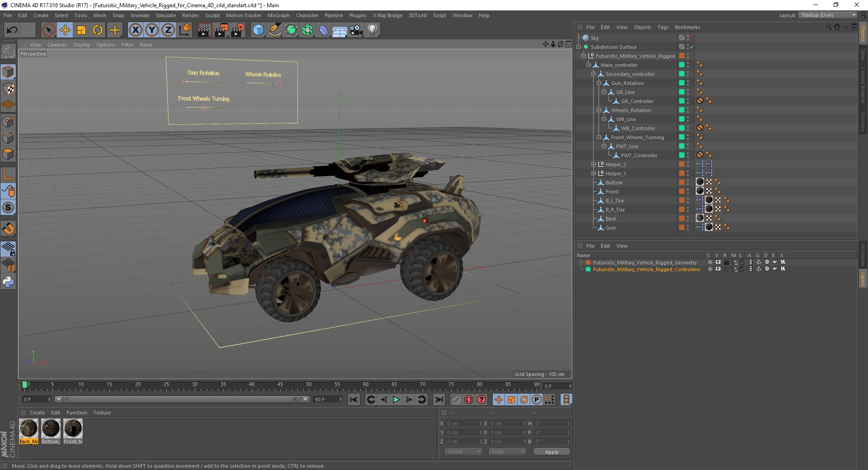Toggle the Snap S icon

click(x=8, y=207)
